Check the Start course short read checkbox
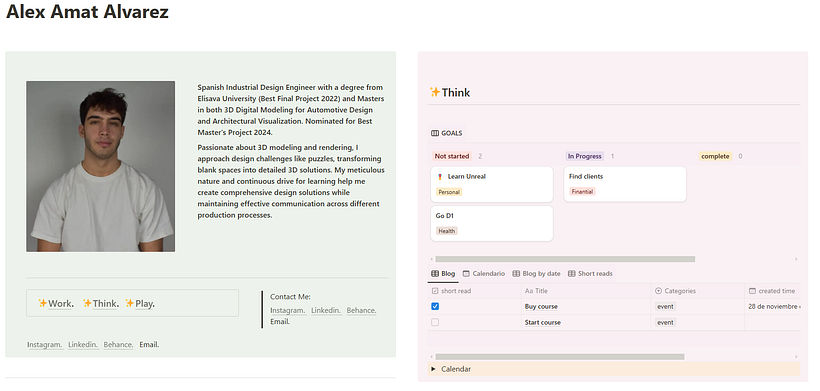820x391 pixels. point(435,323)
